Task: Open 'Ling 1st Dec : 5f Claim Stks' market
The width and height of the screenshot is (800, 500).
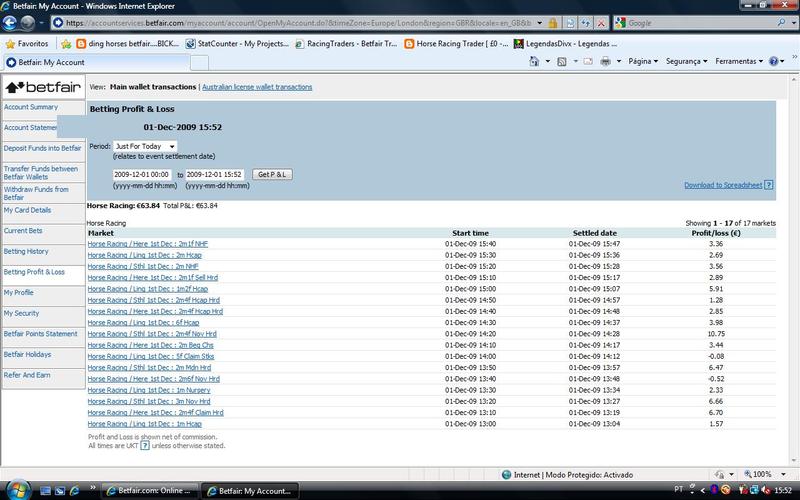Action: point(151,357)
